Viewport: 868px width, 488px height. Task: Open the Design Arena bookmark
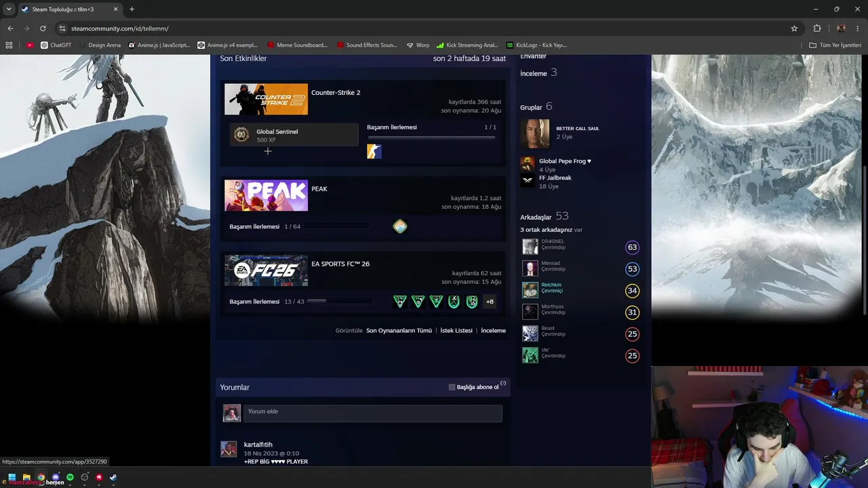(100, 45)
